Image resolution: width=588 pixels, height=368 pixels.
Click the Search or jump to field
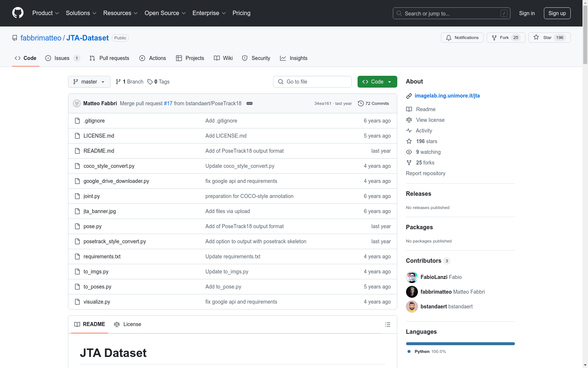click(452, 13)
